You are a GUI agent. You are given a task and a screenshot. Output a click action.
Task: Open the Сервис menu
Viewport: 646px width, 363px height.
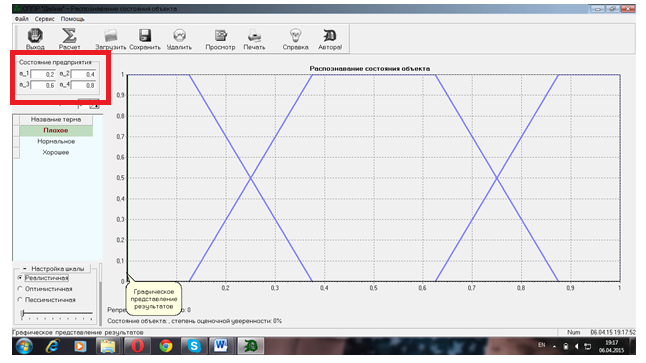tap(44, 19)
